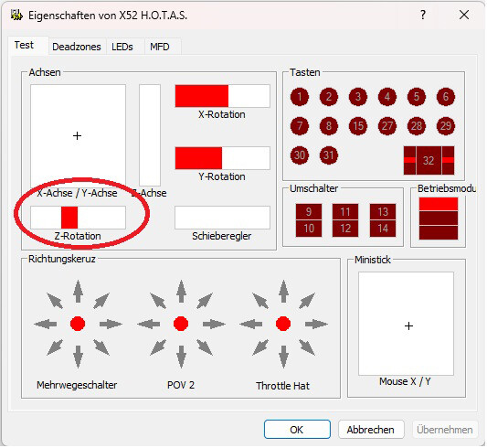Click button indicator 8 in Tasten
487x448 pixels.
pyautogui.click(x=329, y=126)
